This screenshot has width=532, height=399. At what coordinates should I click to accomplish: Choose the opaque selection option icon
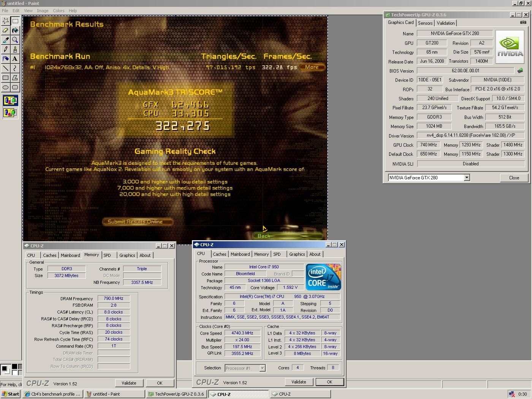pos(10,101)
